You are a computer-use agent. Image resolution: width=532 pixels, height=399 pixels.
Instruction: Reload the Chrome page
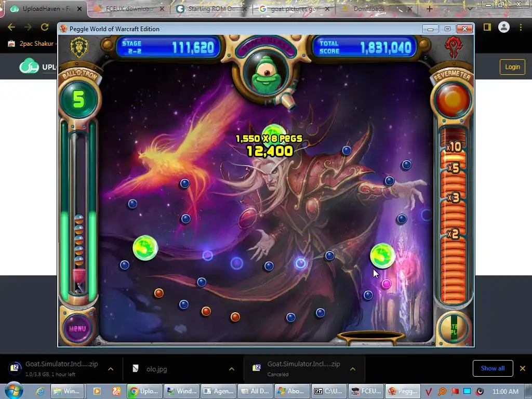click(x=45, y=27)
